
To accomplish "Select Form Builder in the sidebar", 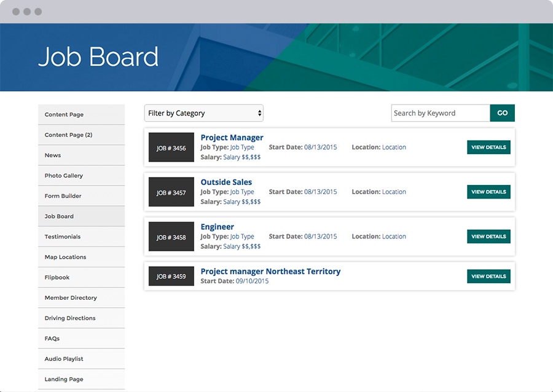I will tap(63, 196).
